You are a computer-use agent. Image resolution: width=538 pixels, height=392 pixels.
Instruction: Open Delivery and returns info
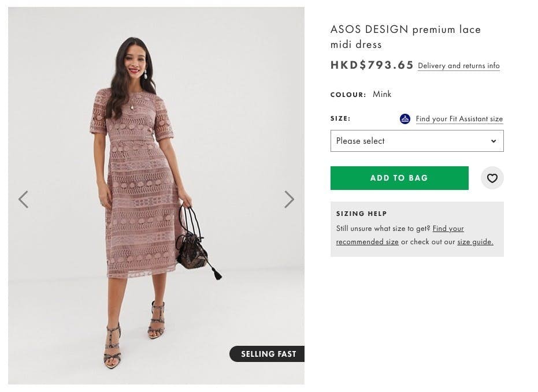point(458,66)
